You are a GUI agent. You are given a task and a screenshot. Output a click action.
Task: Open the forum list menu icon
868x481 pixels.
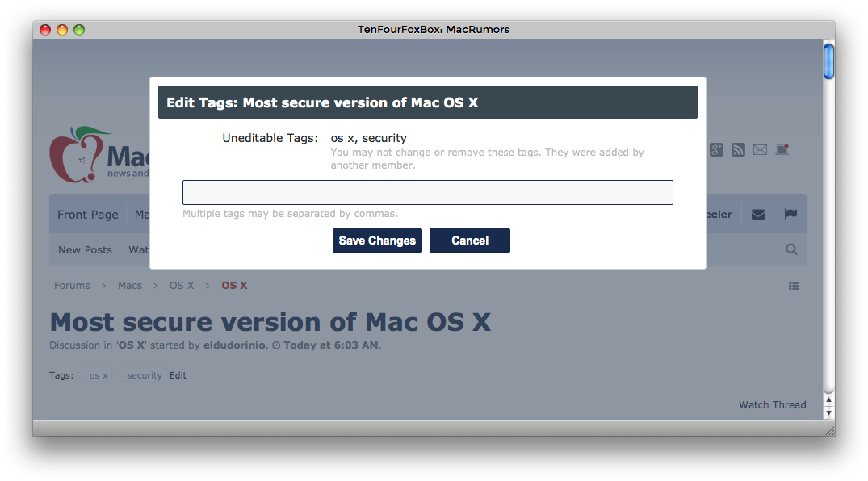794,287
